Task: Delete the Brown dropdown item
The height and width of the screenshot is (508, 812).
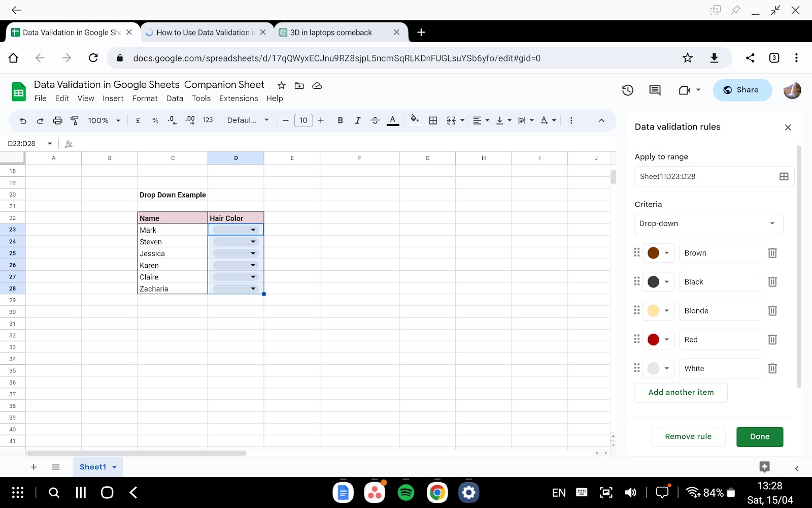Action: pos(772,253)
